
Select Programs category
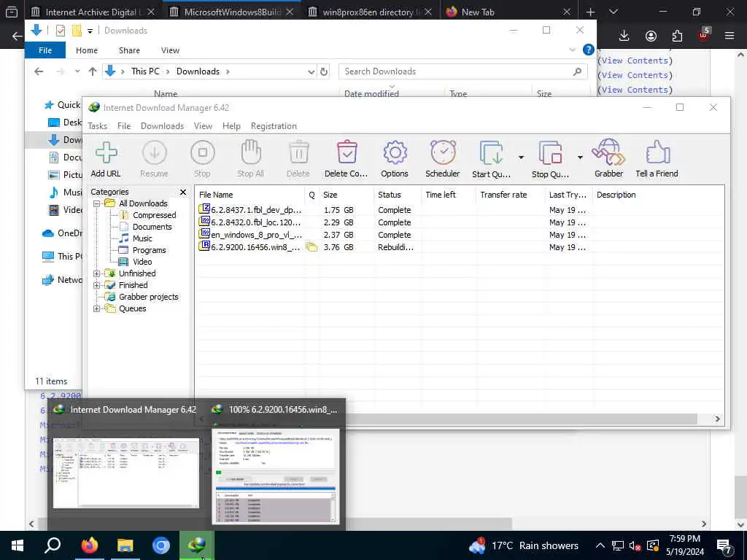(149, 250)
